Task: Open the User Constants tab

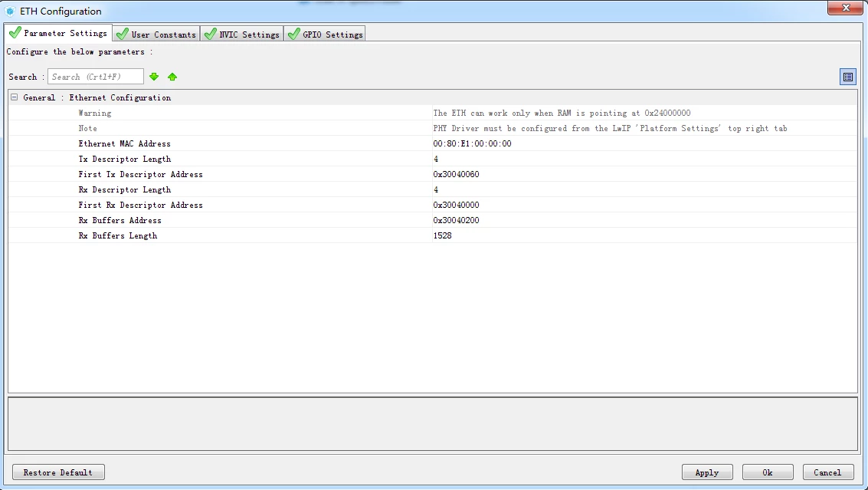Action: coord(156,35)
